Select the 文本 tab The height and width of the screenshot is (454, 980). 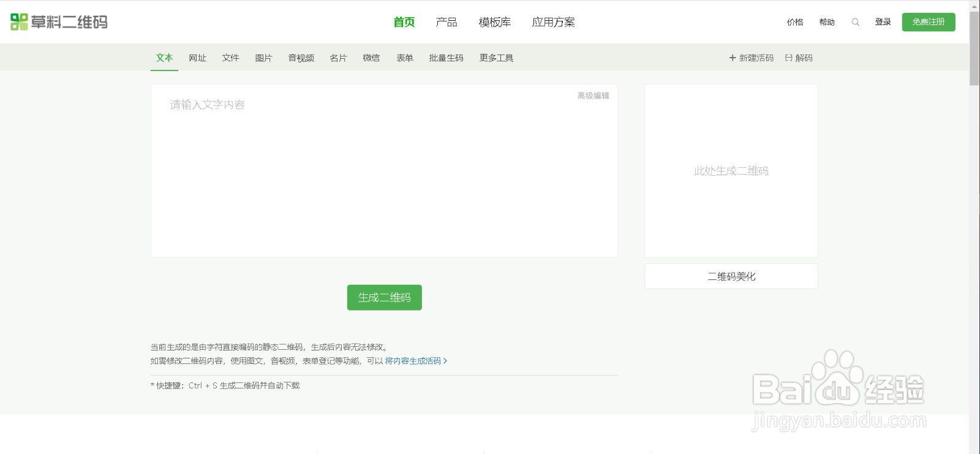click(x=164, y=58)
